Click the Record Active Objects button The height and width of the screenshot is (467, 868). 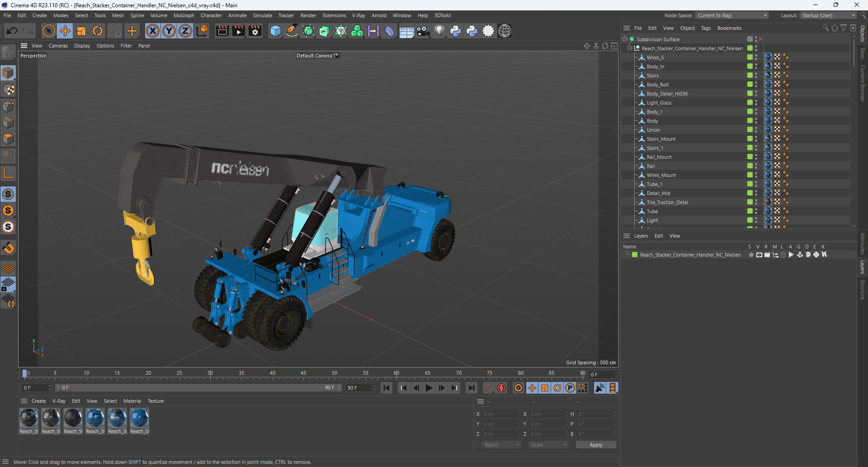(489, 388)
